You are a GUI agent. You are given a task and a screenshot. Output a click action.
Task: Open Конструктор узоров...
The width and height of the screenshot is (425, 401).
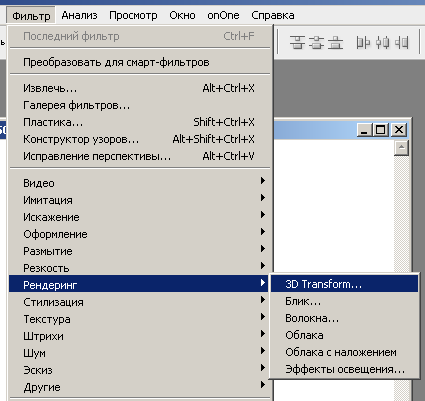coord(140,139)
